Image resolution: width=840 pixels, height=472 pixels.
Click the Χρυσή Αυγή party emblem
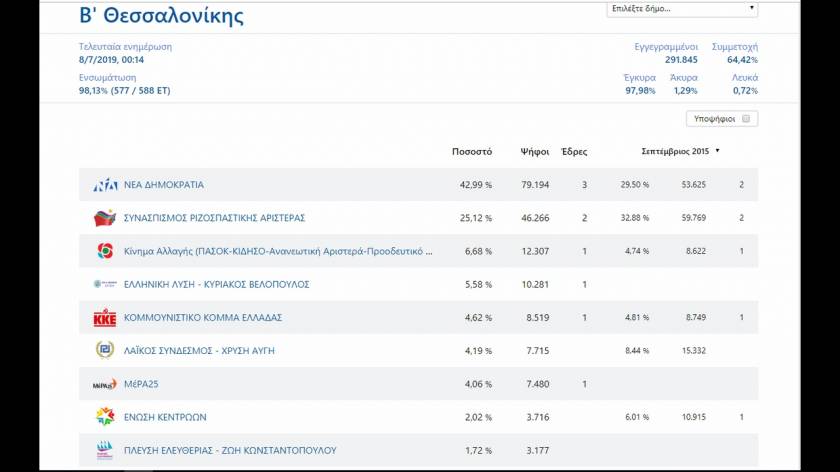click(105, 350)
